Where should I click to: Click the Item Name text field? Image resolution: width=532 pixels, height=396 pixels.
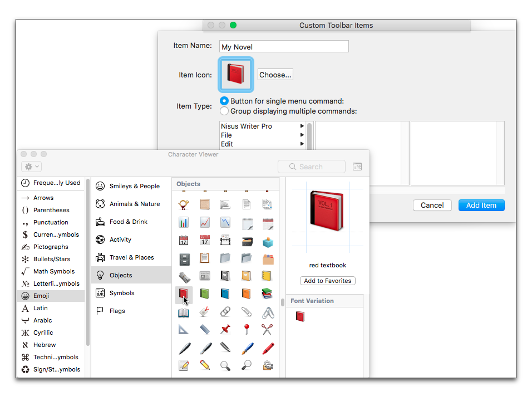coord(284,47)
